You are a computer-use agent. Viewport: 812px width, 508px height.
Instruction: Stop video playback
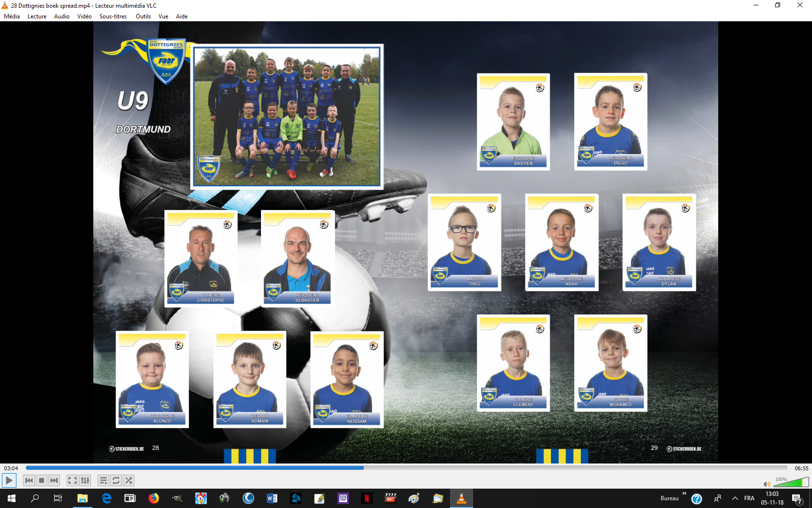[42, 480]
